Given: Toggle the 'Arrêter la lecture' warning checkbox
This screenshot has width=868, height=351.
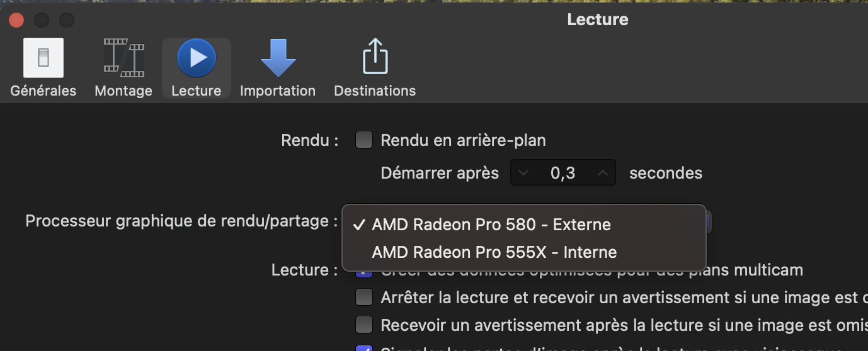Looking at the screenshot, I should click(364, 297).
